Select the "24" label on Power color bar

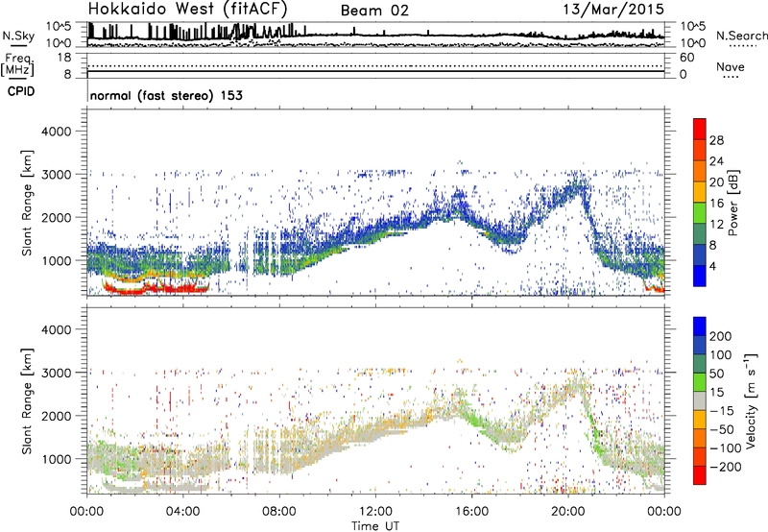pyautogui.click(x=716, y=161)
